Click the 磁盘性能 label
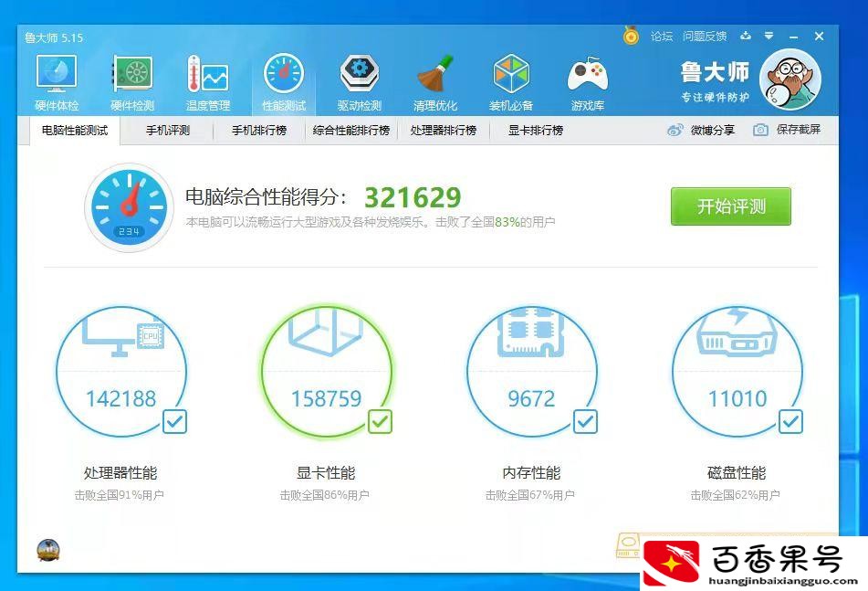This screenshot has height=591, width=868. click(x=737, y=473)
